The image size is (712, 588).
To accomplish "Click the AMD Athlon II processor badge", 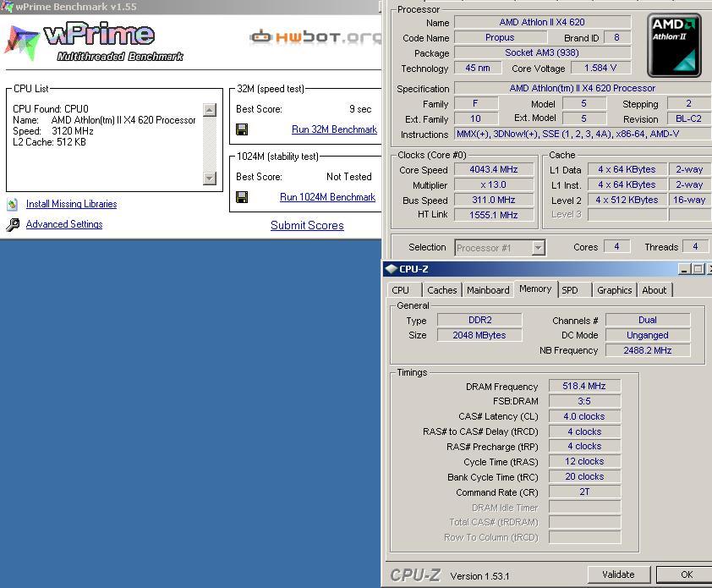I will 674,45.
